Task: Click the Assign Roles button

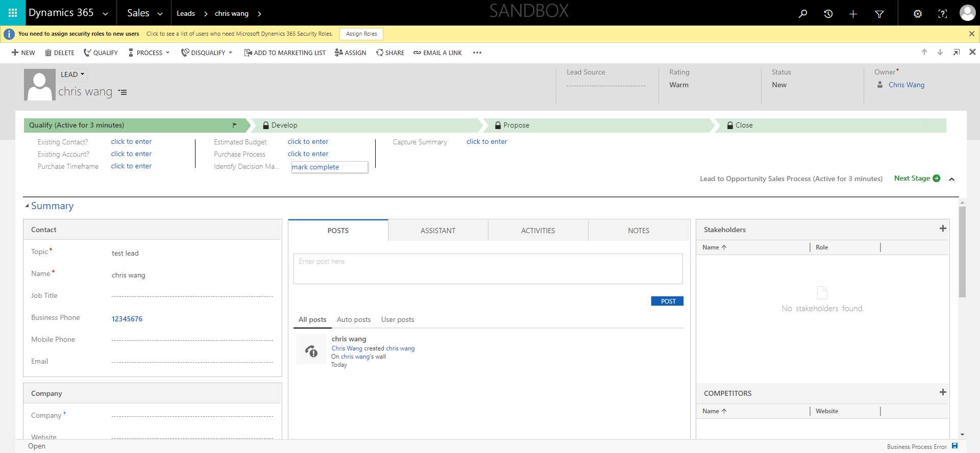Action: (361, 34)
